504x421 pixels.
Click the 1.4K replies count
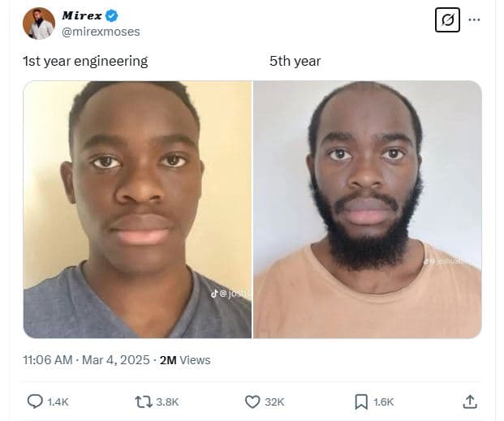(58, 402)
